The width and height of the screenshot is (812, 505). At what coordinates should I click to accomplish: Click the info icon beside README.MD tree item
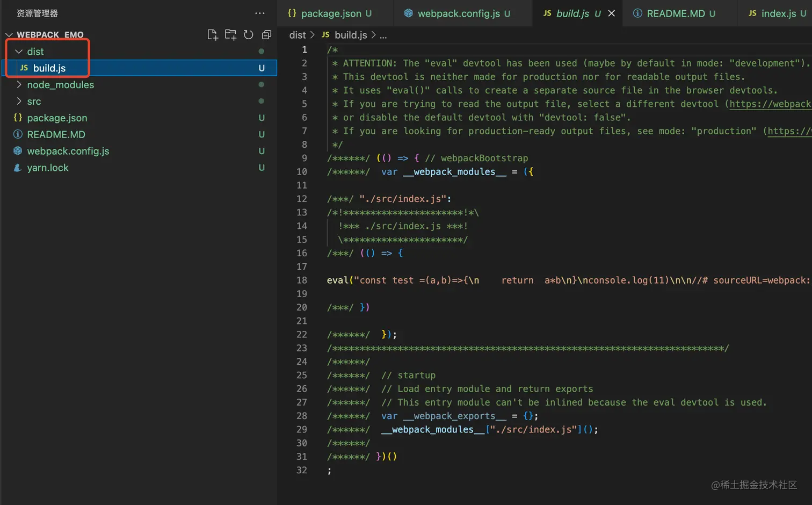(x=18, y=134)
